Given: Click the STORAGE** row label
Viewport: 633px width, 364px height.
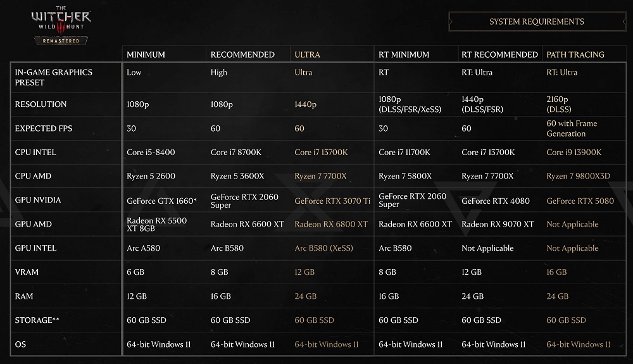Looking at the screenshot, I should coord(37,320).
